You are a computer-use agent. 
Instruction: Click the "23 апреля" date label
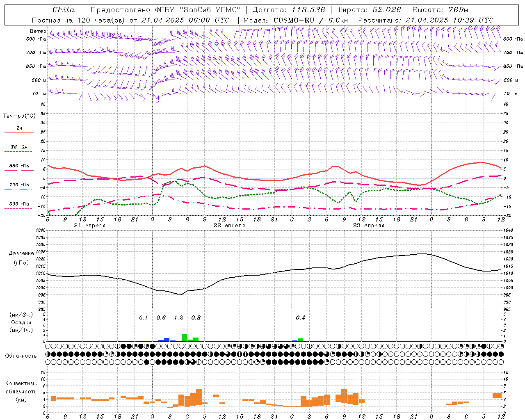[x=368, y=226]
